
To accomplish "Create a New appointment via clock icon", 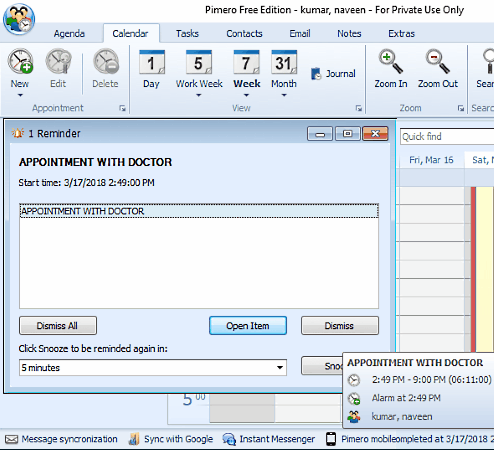I will coord(20,61).
